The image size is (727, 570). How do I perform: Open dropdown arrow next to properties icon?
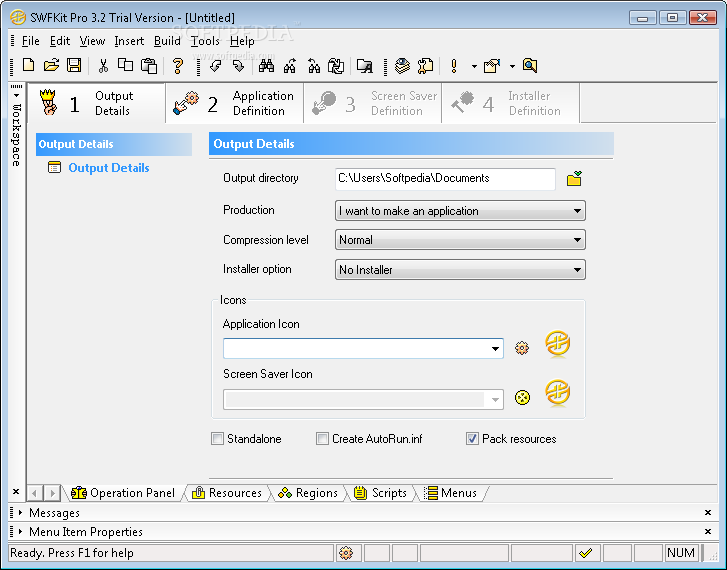pos(512,66)
